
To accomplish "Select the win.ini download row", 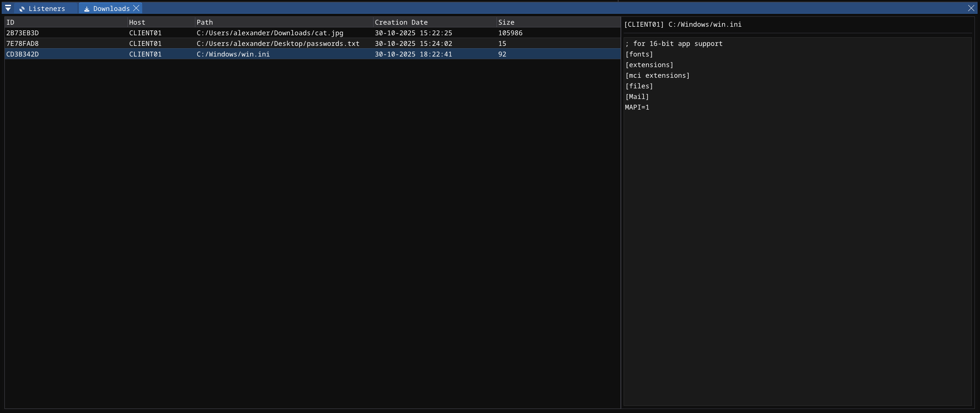I will click(233, 54).
